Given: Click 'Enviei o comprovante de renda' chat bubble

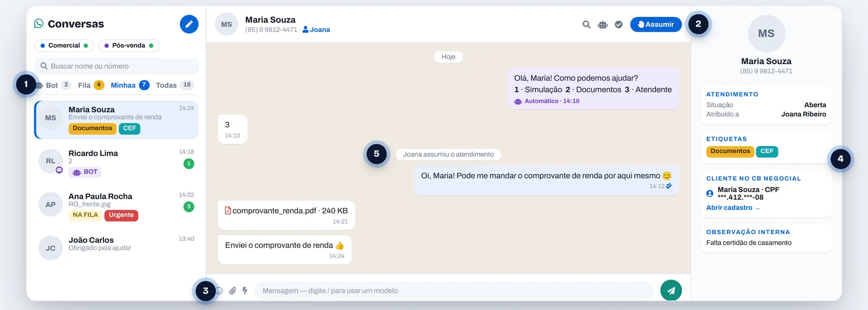Looking at the screenshot, I should (285, 250).
